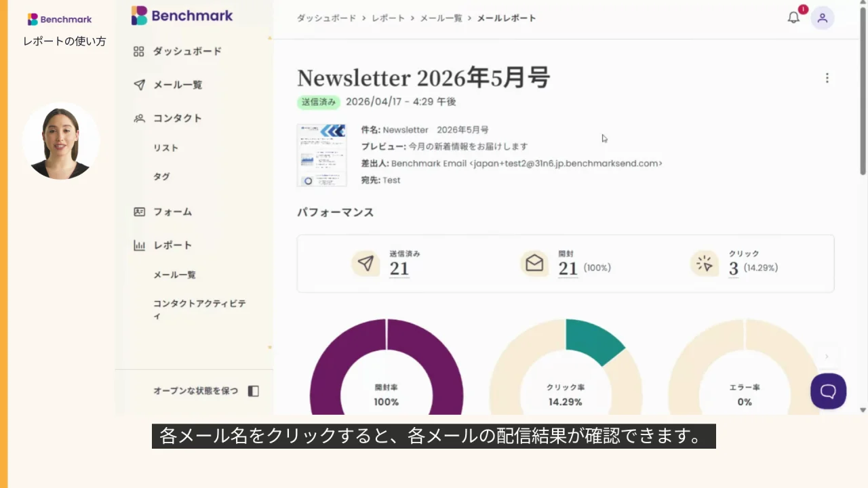This screenshot has height=488, width=868.
Task: Click the date 2026/04/17 - 4:29 午後
Action: click(401, 102)
